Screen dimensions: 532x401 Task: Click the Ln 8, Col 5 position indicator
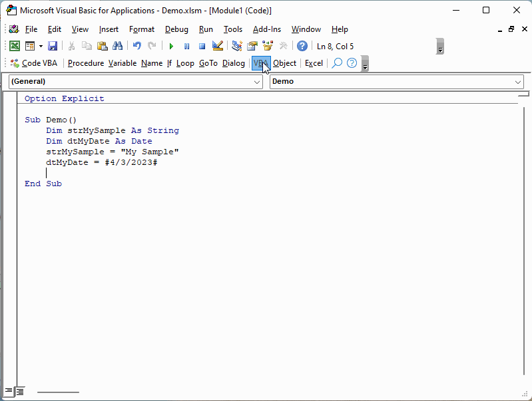click(x=335, y=47)
